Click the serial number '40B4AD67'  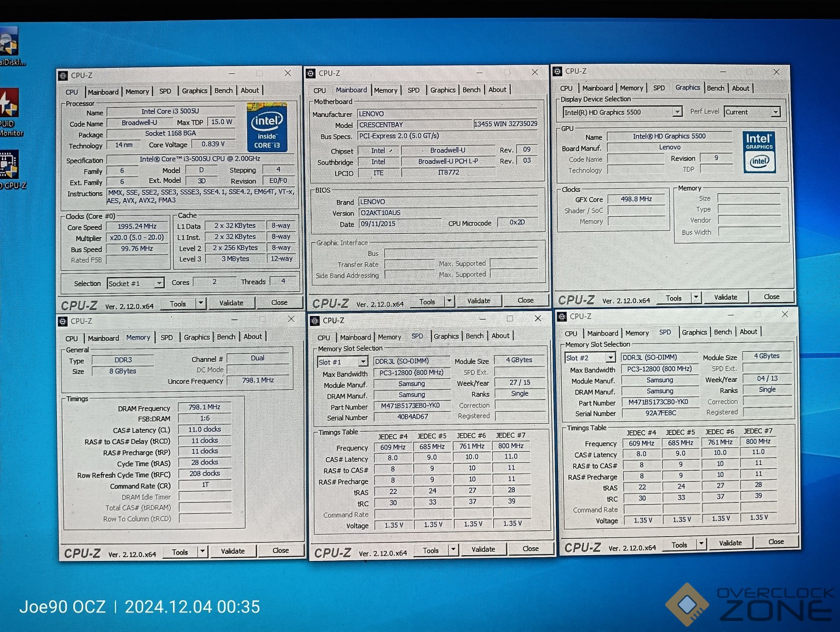pos(413,417)
